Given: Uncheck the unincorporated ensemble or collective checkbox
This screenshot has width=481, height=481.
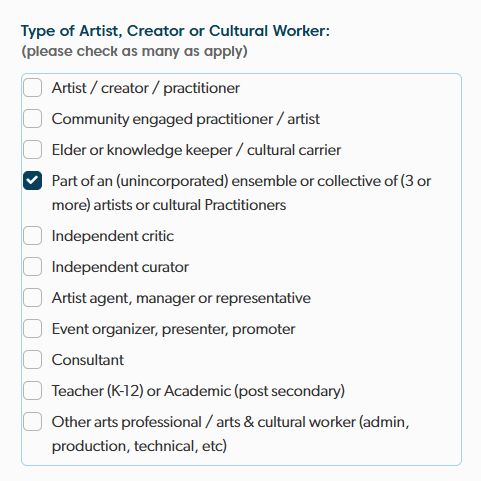Looking at the screenshot, I should (x=32, y=181).
